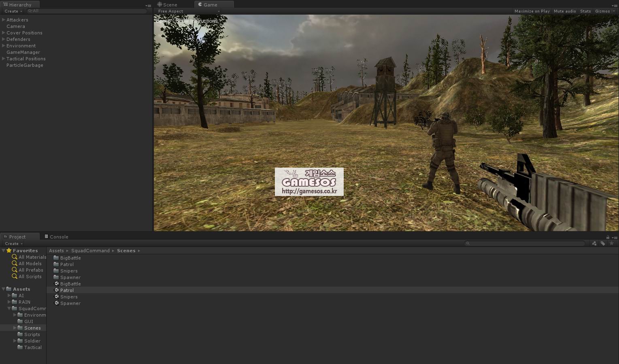Open the Hierarchy Create dropdown
Viewport: 619px width, 364px height.
click(13, 11)
